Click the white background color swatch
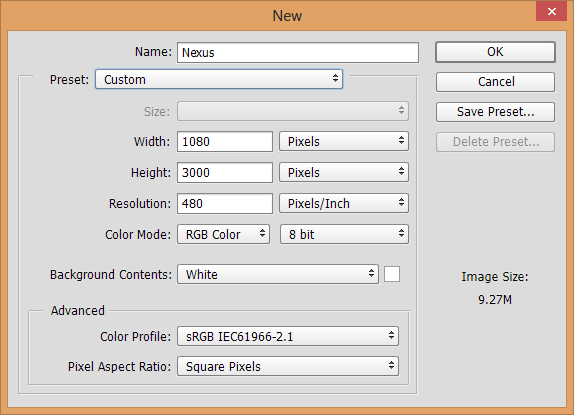The width and height of the screenshot is (574, 415). coord(392,274)
